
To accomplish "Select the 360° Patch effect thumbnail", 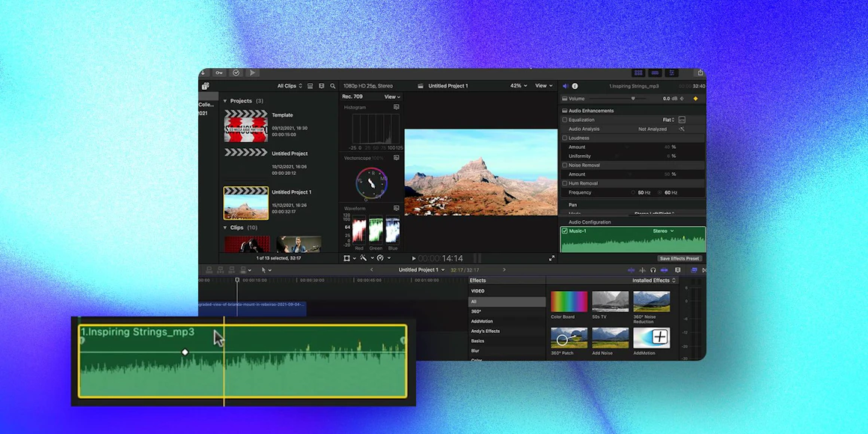I will 569,337.
